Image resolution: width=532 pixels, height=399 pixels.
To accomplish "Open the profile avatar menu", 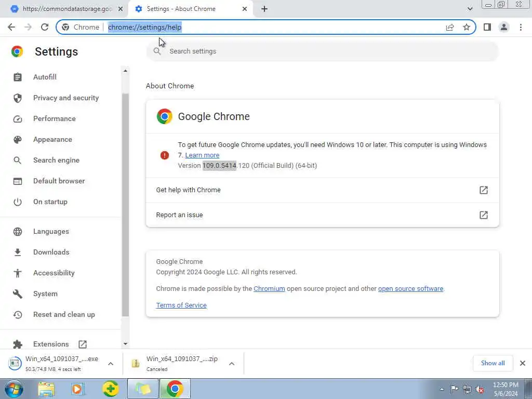I will (504, 27).
